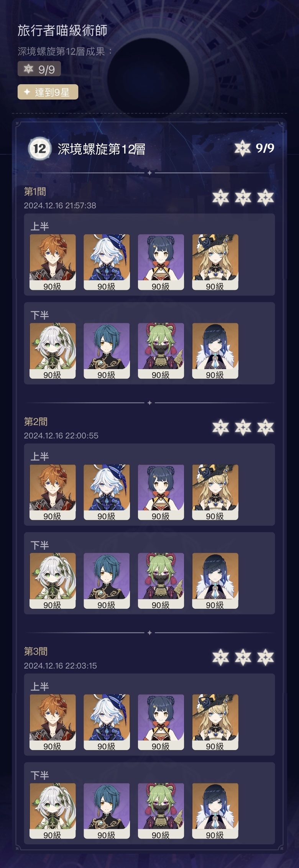The width and height of the screenshot is (299, 868).
Task: Click Nahida portrait in Chamber 1 second half
Action: (x=53, y=351)
